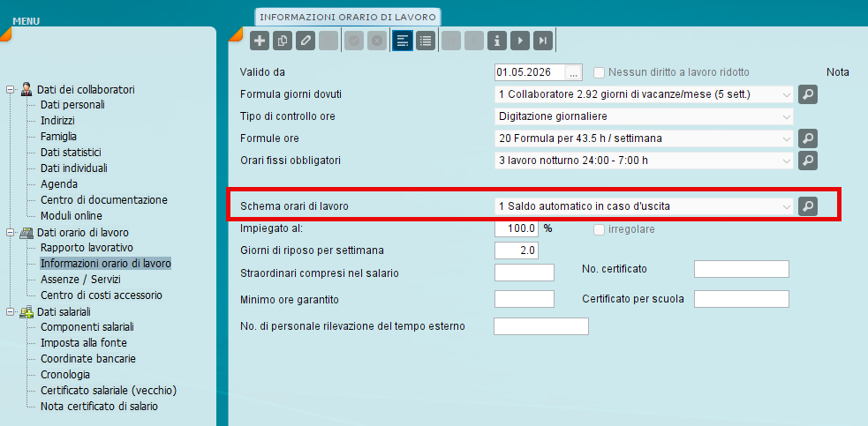Click the info icon in the toolbar
868x426 pixels.
pos(497,41)
